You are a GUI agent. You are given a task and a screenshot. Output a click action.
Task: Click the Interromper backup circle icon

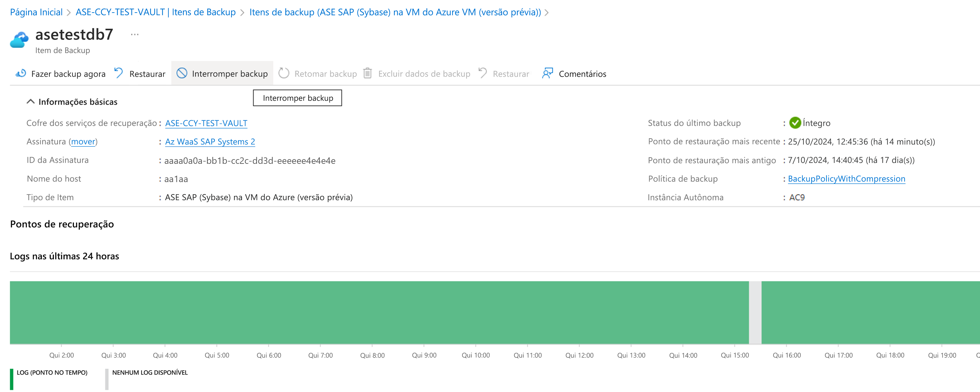point(182,73)
